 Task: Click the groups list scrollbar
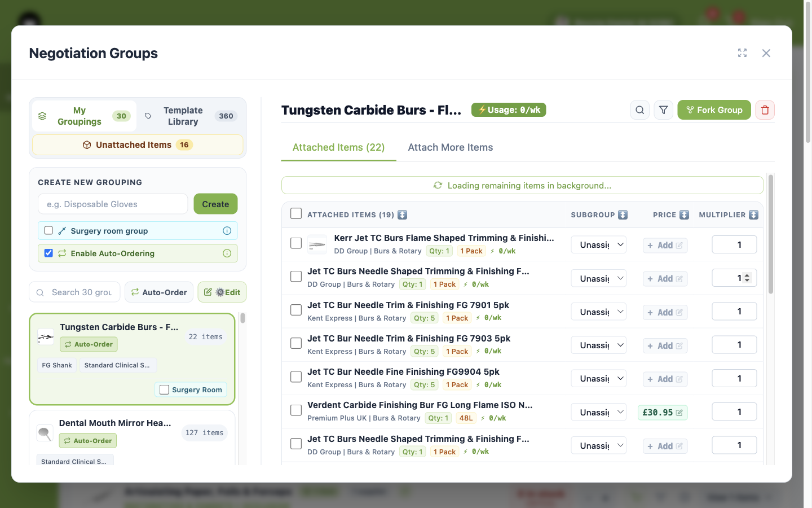(x=242, y=318)
